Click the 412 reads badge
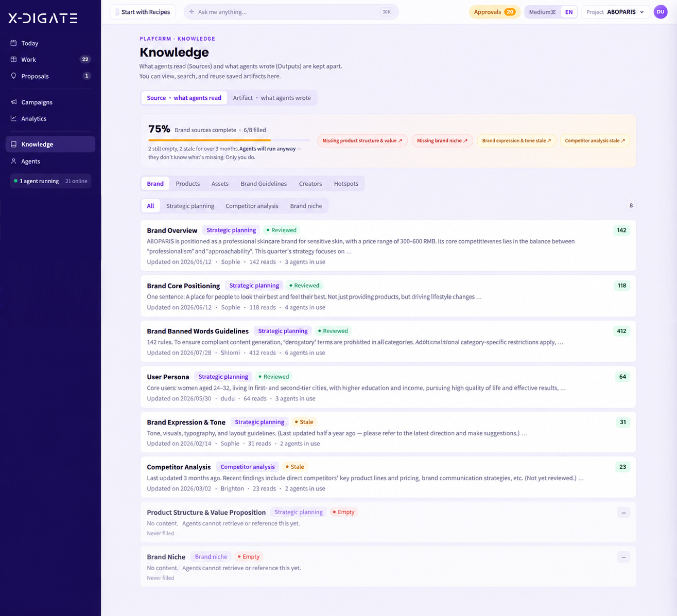 (621, 331)
